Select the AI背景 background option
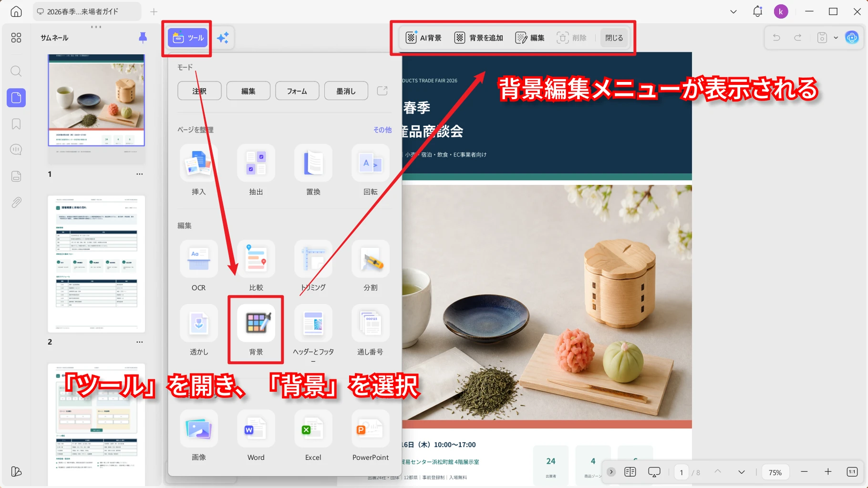 [424, 38]
